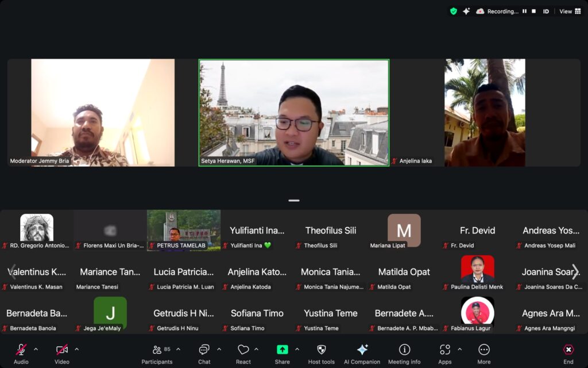
Task: Stop the recording
Action: 533,11
